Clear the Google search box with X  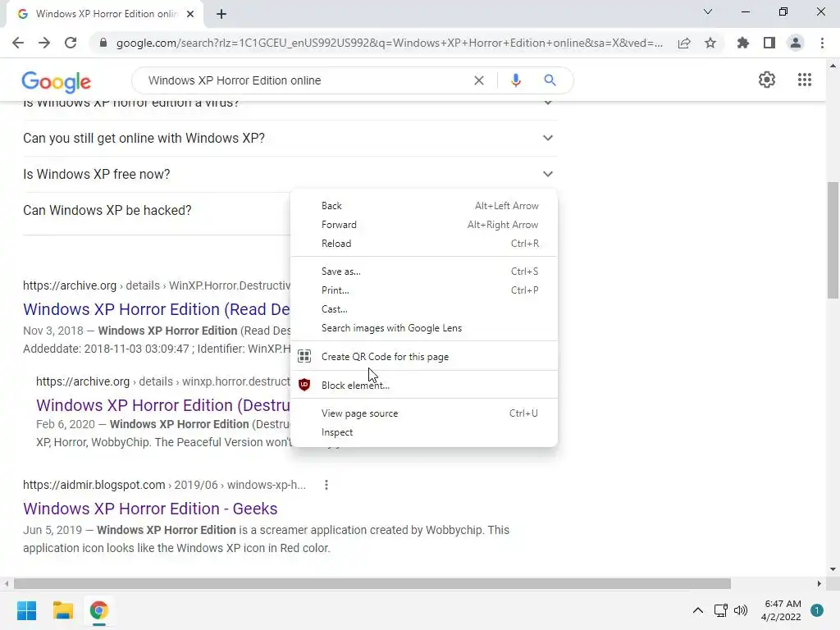tap(479, 80)
